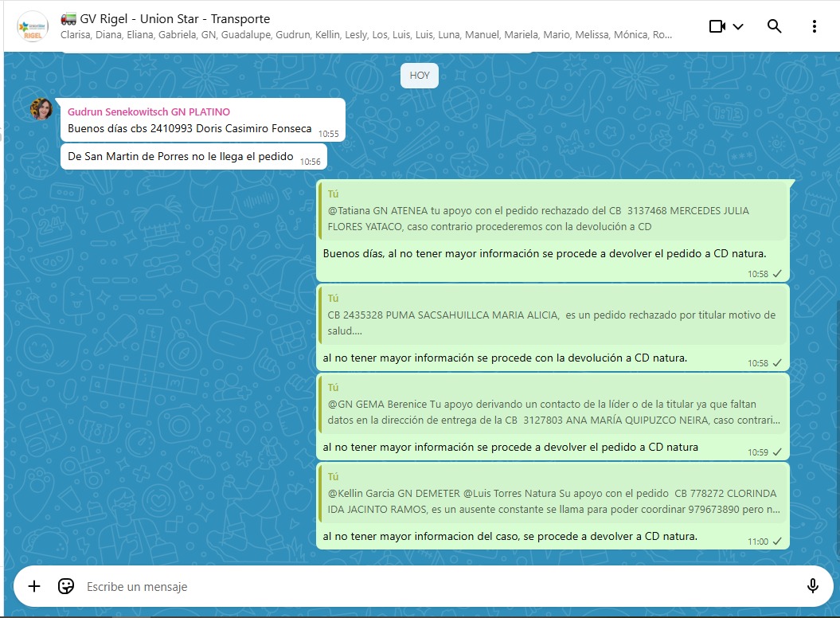Open the GV Rigel group info header
The image size is (840, 618).
175,18
